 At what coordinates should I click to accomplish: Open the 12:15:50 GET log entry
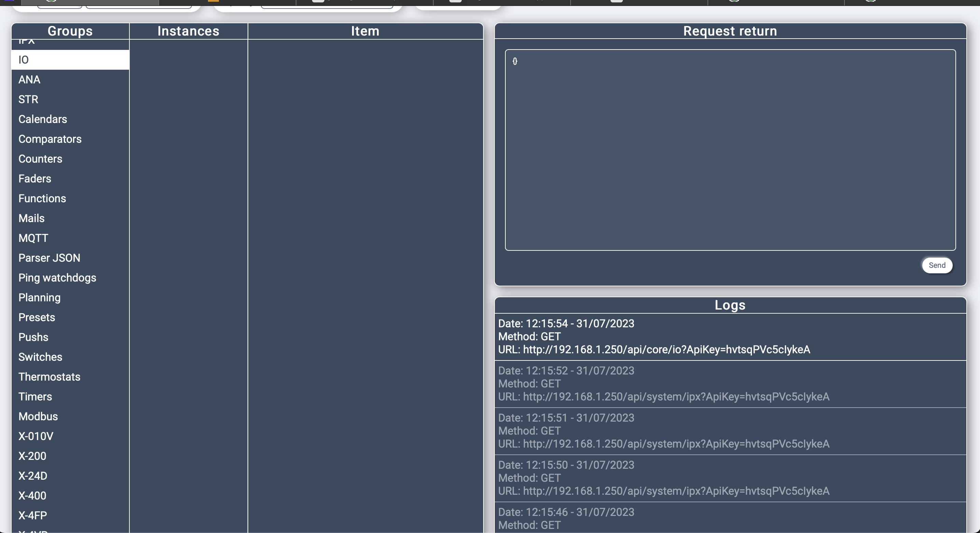pos(730,478)
